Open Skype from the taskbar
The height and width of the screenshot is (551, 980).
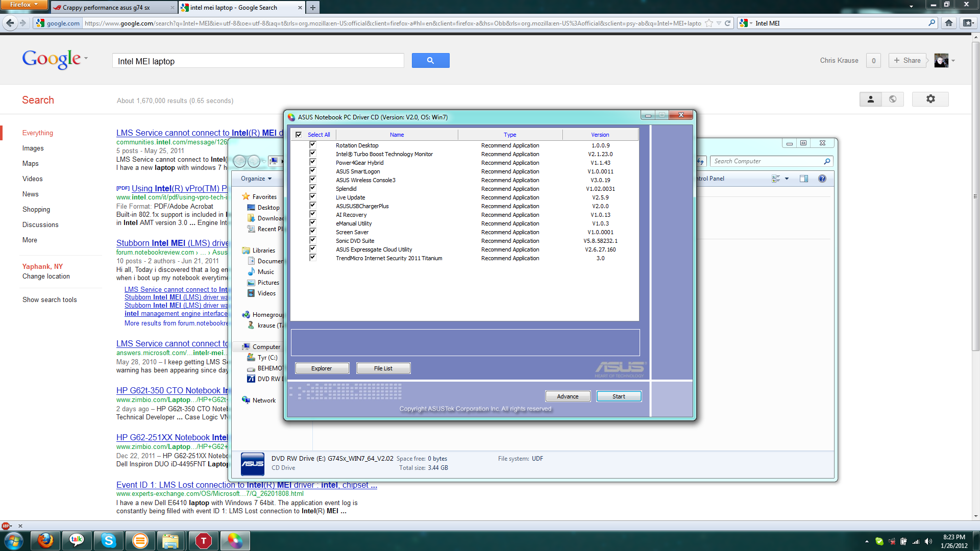108,540
